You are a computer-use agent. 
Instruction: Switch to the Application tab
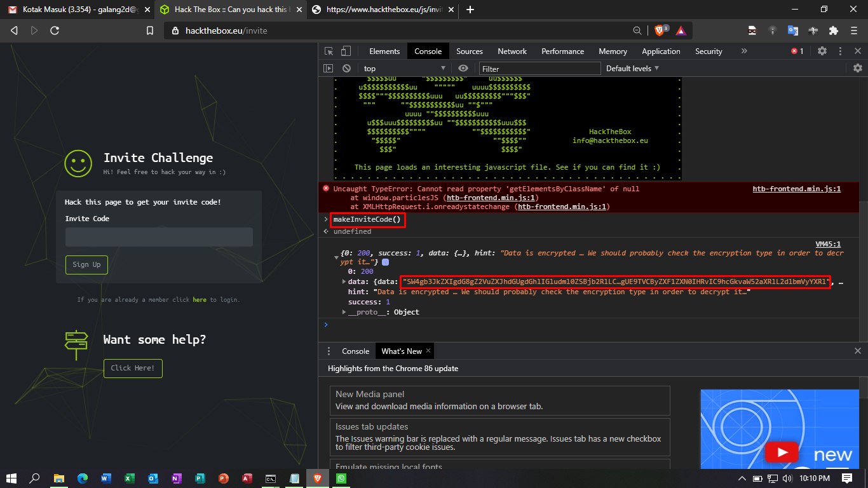point(661,51)
